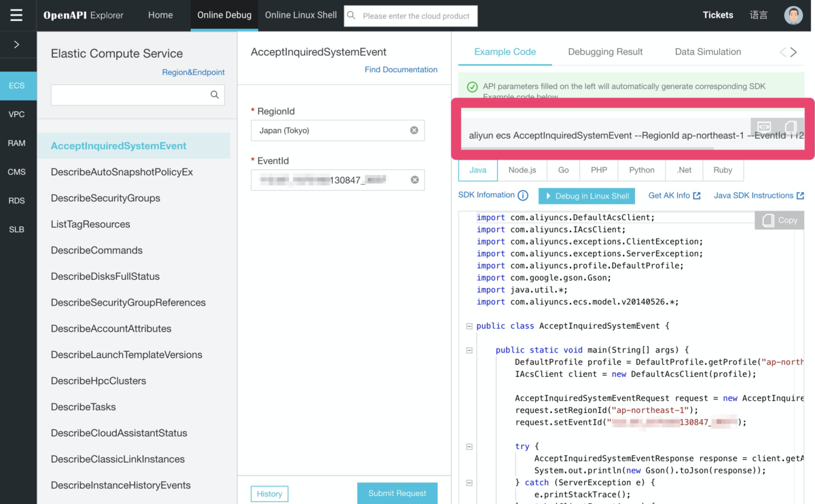Collapse the try block code fold
This screenshot has width=815, height=504.
pyautogui.click(x=469, y=447)
